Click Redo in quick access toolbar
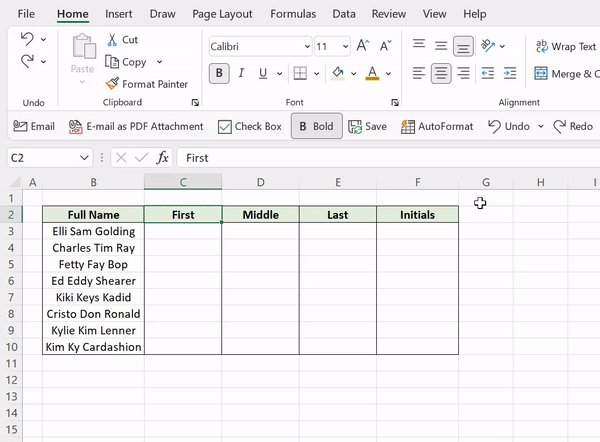 pos(573,126)
